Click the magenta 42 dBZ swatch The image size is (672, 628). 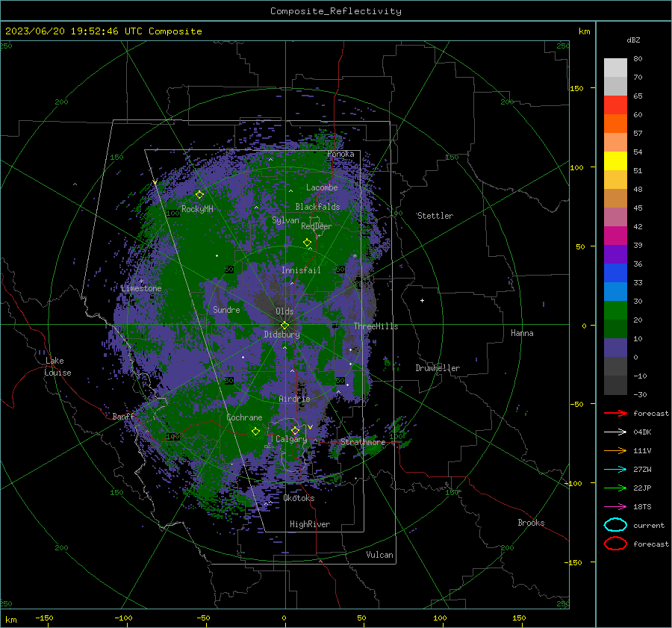coord(615,235)
